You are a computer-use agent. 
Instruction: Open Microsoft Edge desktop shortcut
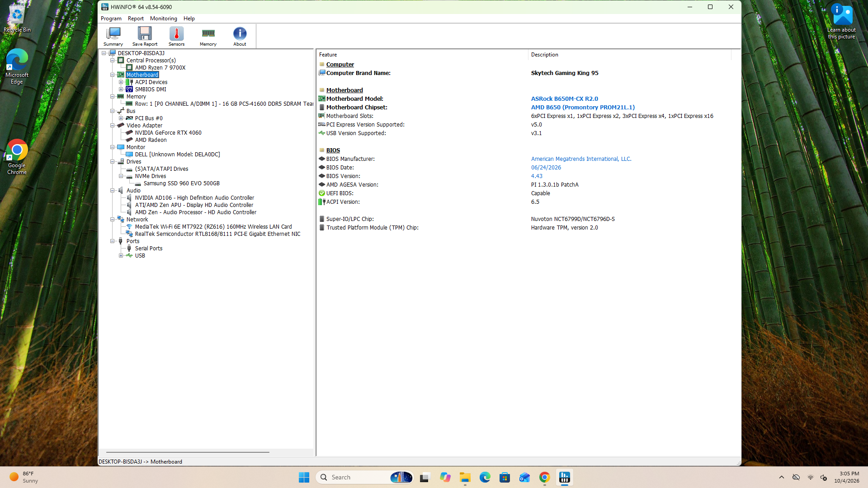point(17,66)
